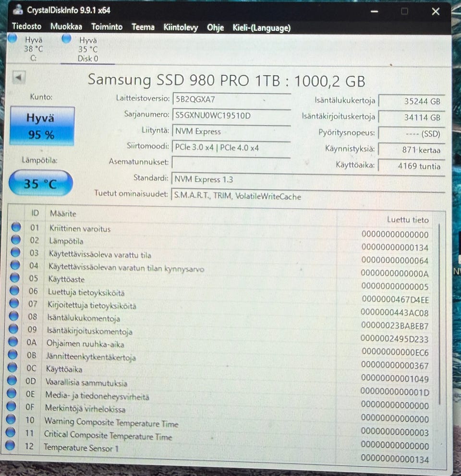Click the empty Asematunnukset field

pyautogui.click(x=231, y=163)
